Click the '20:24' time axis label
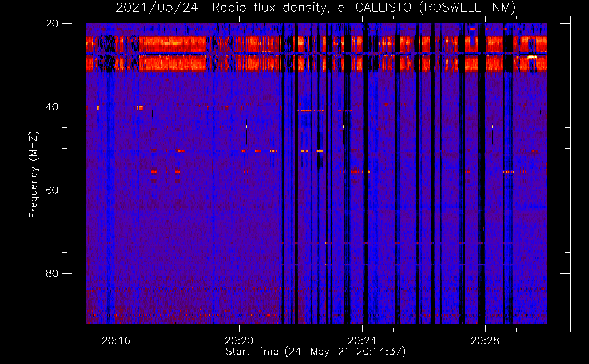The height and width of the screenshot is (364, 589). [x=362, y=341]
